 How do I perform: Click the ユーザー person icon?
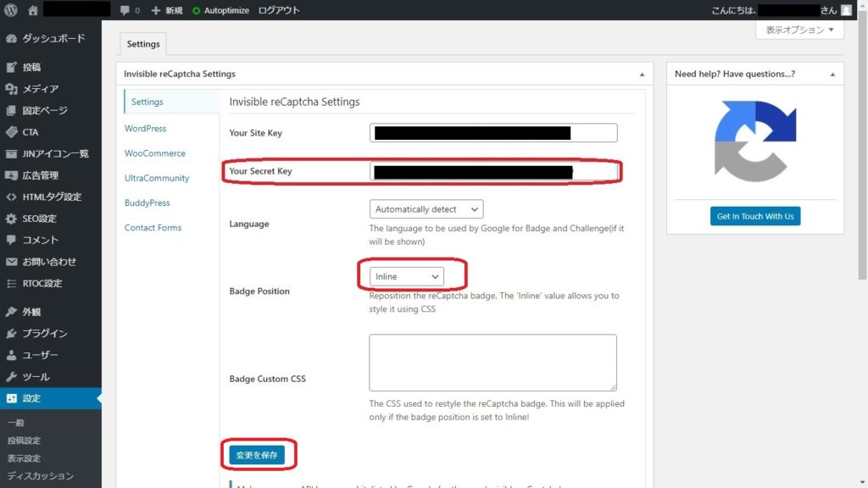(11, 355)
